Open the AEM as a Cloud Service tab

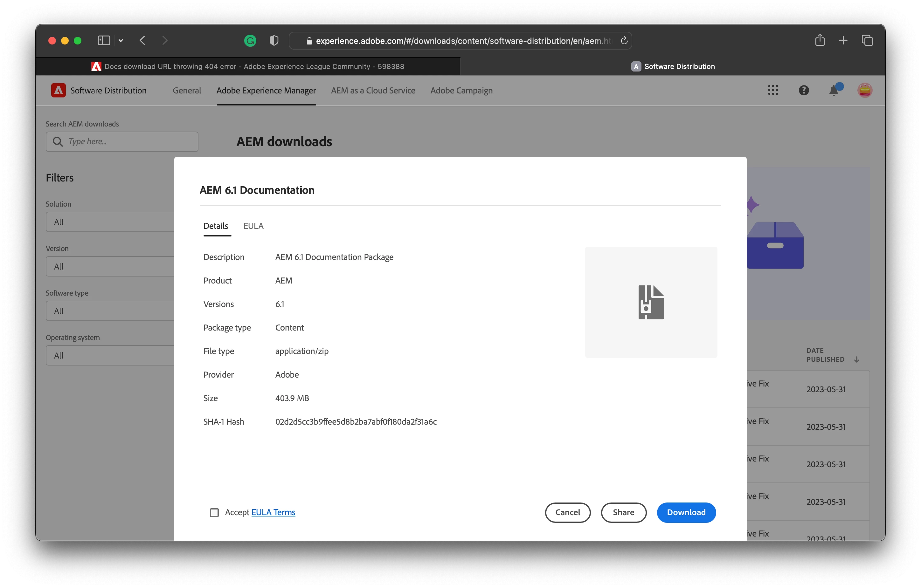coord(373,91)
